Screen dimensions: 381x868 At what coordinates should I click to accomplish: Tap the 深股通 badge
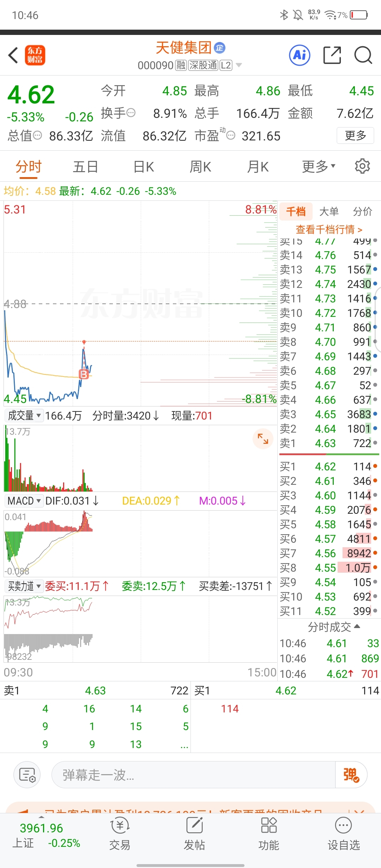(203, 65)
